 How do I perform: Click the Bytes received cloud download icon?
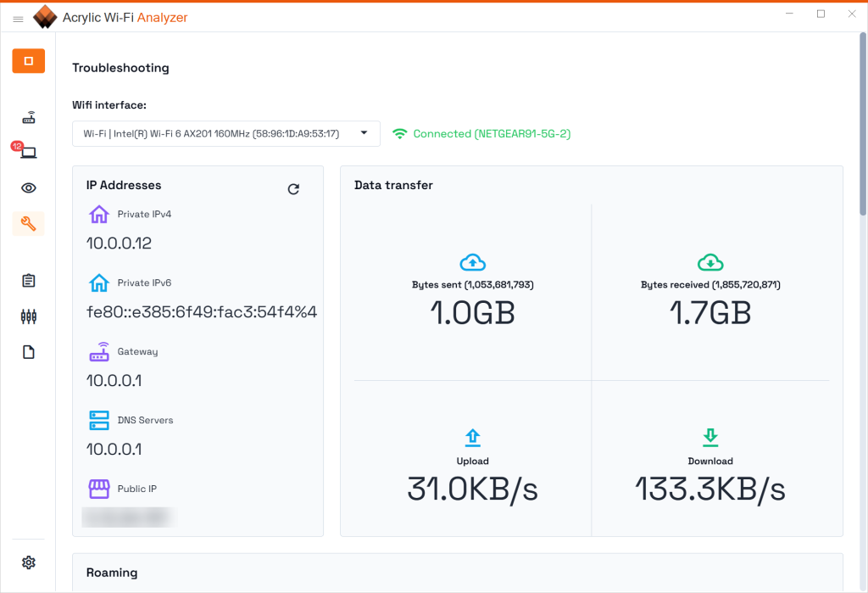click(710, 262)
